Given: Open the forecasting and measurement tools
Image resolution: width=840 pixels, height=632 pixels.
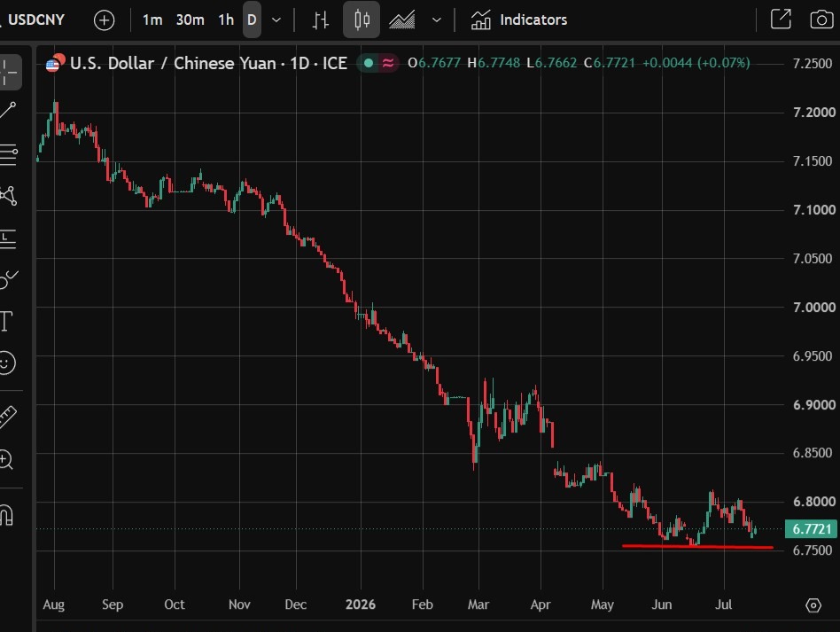Looking at the screenshot, I should click(7, 238).
